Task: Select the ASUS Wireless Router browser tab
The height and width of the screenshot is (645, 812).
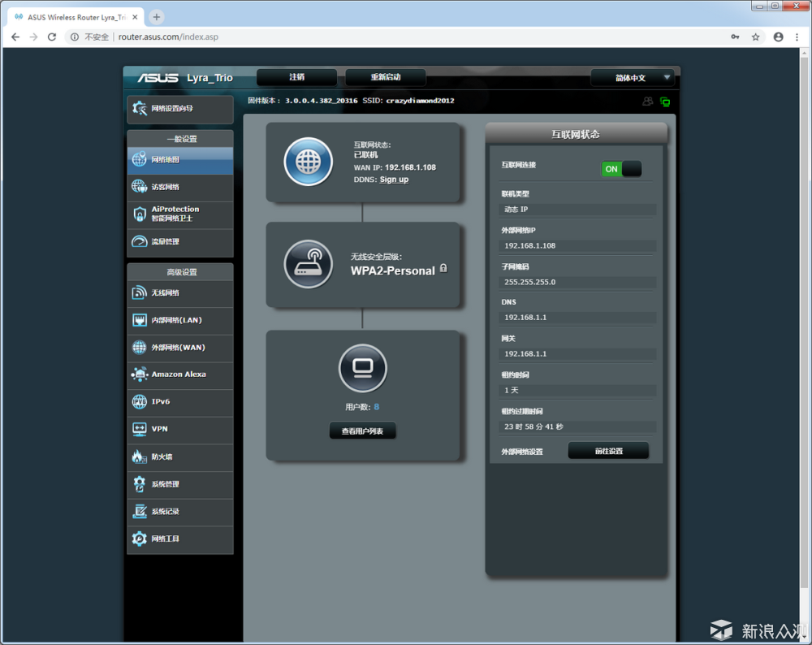Action: pyautogui.click(x=76, y=17)
